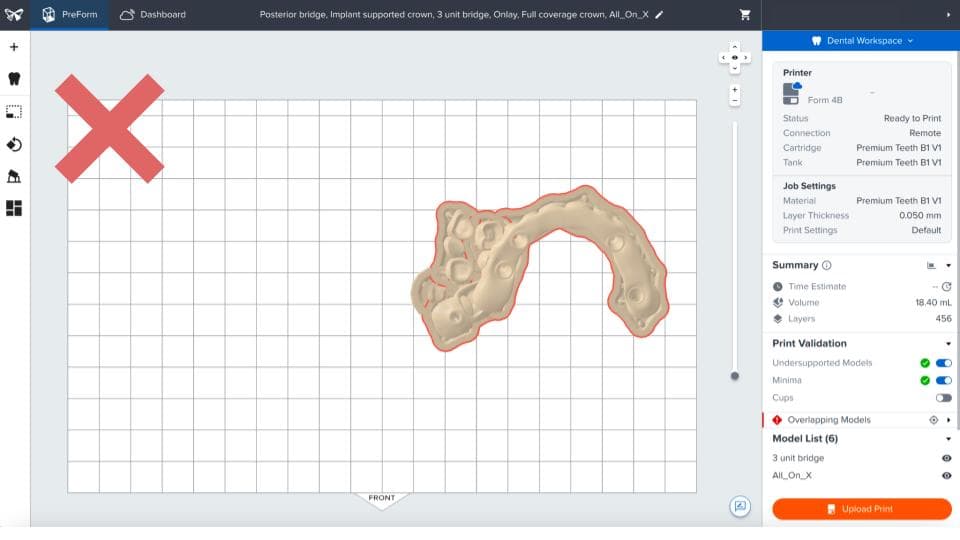Hide the 3 unit bridge model
This screenshot has height=540, width=960.
pyautogui.click(x=946, y=458)
